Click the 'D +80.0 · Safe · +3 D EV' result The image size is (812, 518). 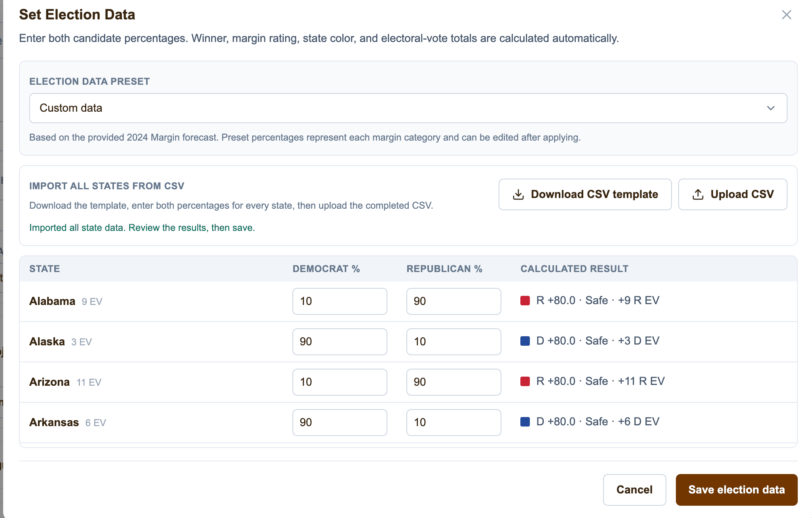(598, 341)
